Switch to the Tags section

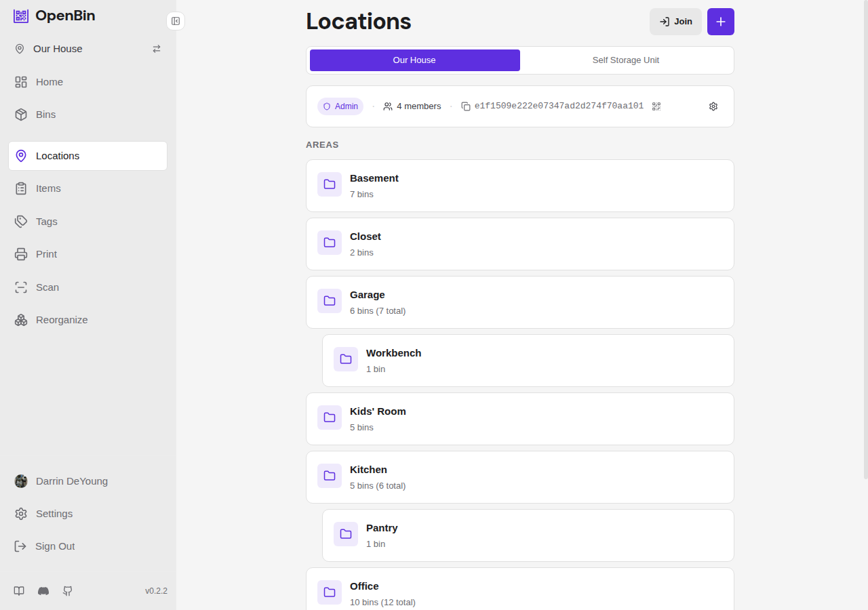46,221
